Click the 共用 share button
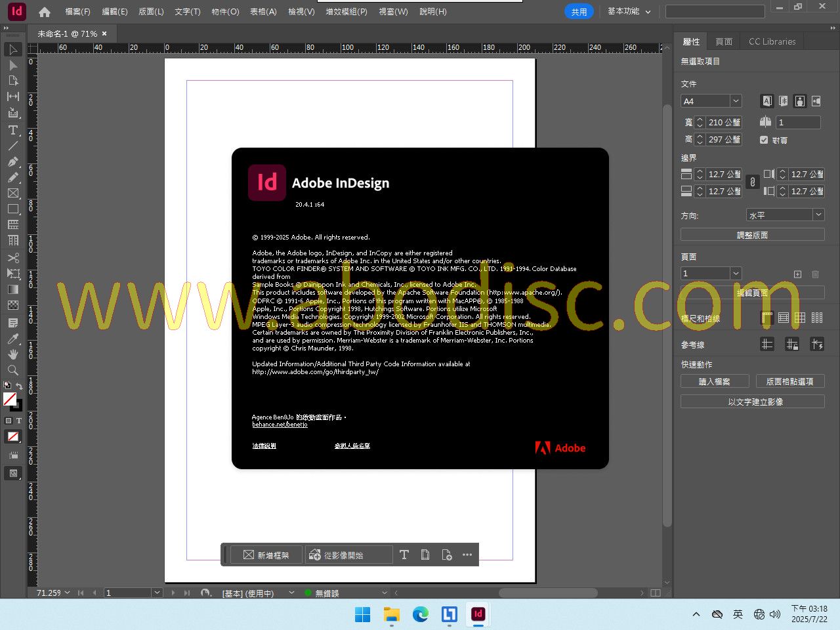The height and width of the screenshot is (630, 840). pyautogui.click(x=579, y=12)
